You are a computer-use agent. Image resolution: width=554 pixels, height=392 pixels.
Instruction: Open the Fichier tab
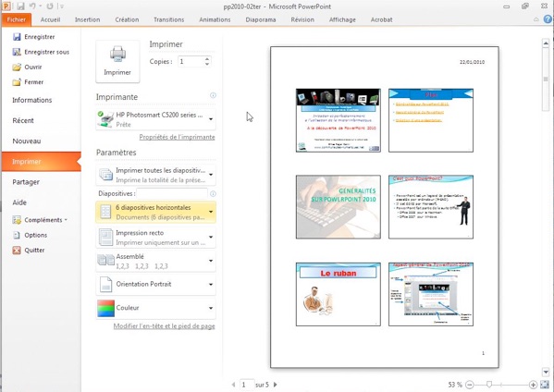coord(17,19)
